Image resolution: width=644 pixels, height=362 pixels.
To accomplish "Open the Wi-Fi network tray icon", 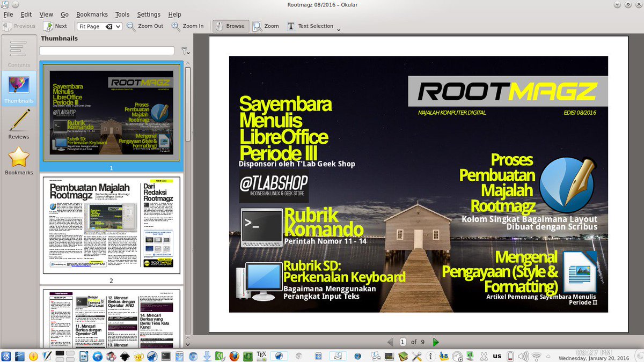I will (536, 356).
